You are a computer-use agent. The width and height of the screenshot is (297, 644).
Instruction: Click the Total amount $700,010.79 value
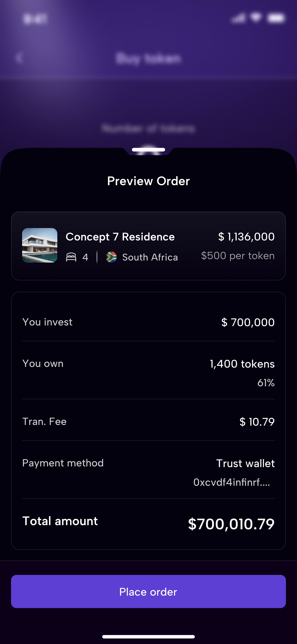(231, 524)
